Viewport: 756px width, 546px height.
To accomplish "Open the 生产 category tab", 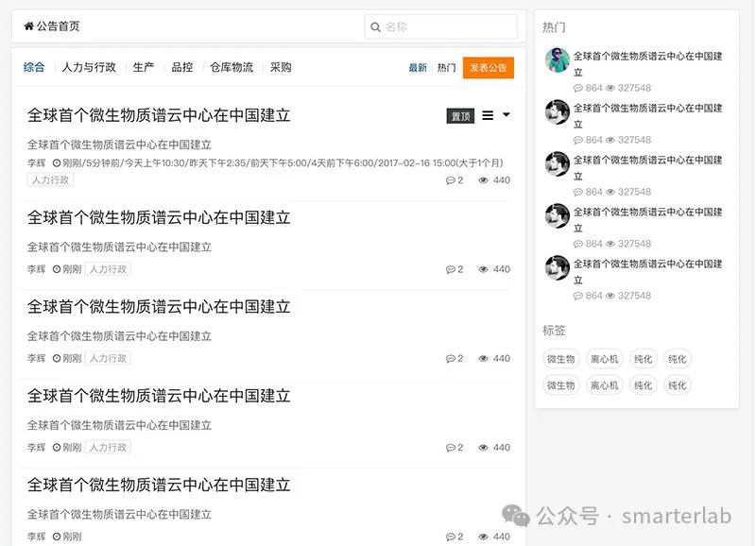I will (x=144, y=67).
